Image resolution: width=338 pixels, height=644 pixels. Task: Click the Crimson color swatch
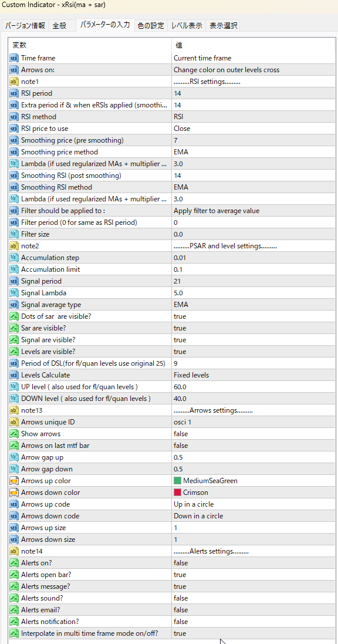click(177, 493)
